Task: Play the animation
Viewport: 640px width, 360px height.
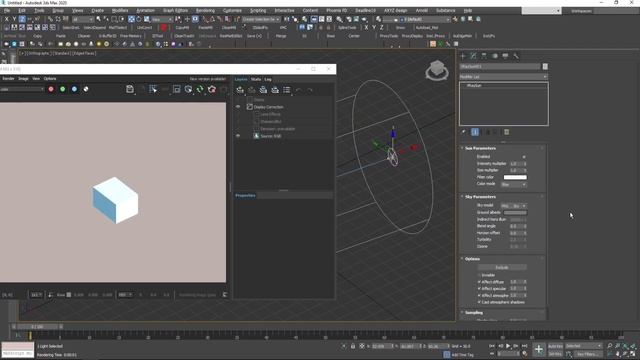Action: click(x=508, y=346)
